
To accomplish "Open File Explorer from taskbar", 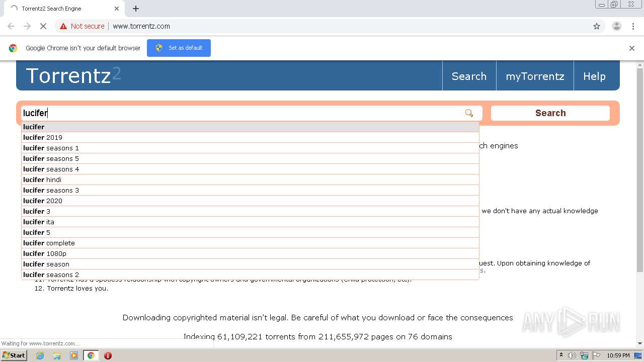I will pos(57,355).
